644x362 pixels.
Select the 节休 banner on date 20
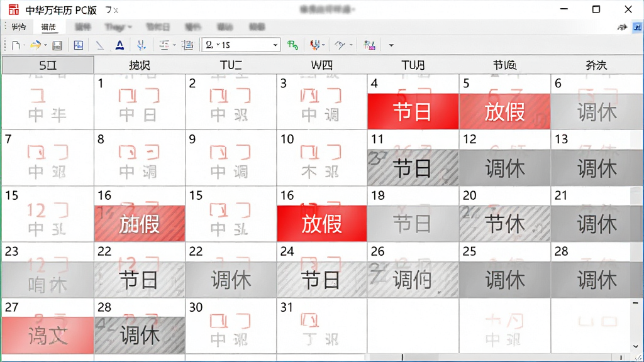tap(505, 224)
